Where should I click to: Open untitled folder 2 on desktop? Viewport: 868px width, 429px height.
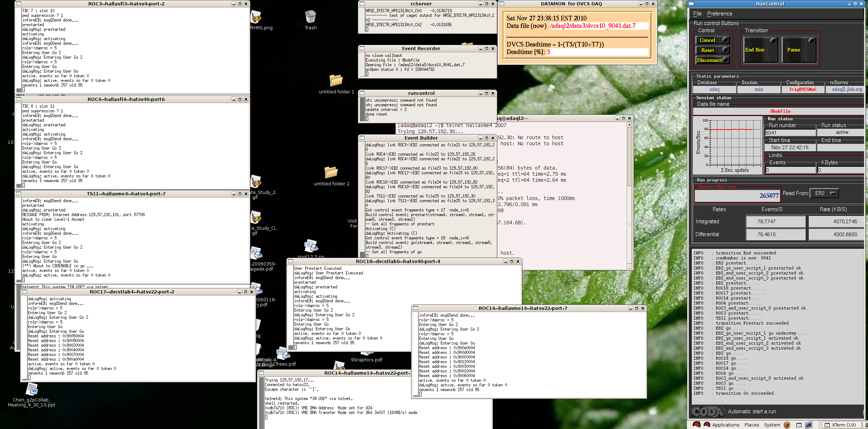331,172
